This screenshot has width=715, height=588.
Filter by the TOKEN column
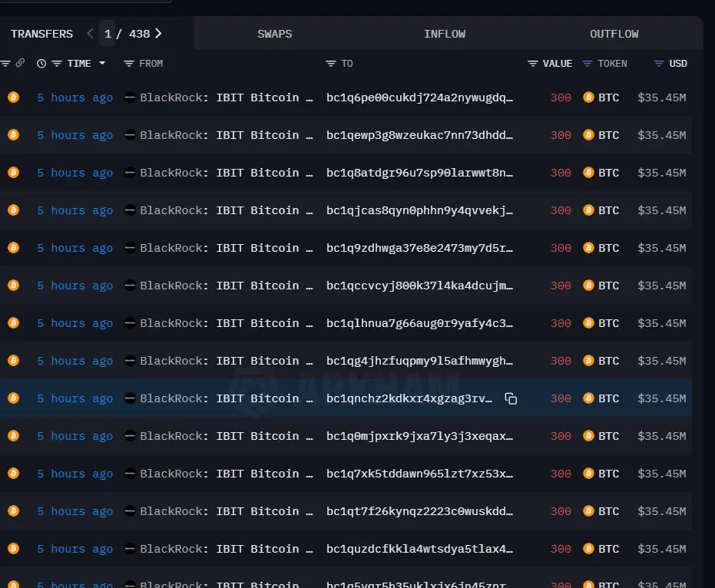click(x=588, y=64)
